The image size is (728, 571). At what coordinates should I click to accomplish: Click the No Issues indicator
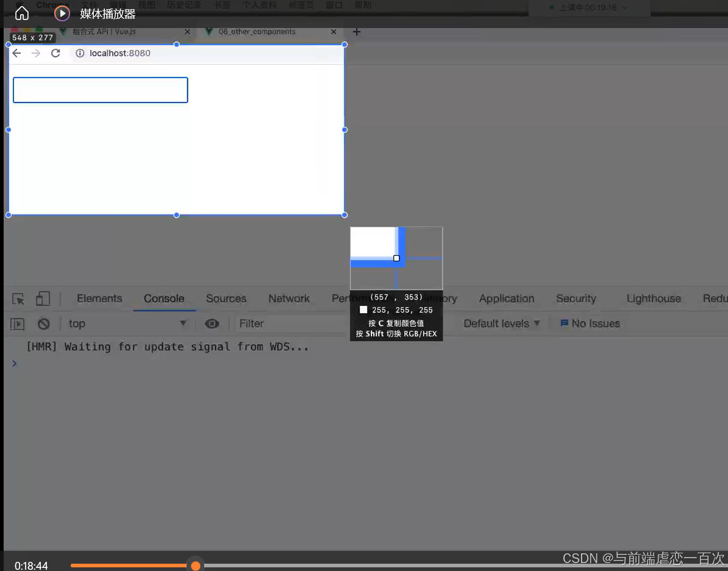point(590,324)
